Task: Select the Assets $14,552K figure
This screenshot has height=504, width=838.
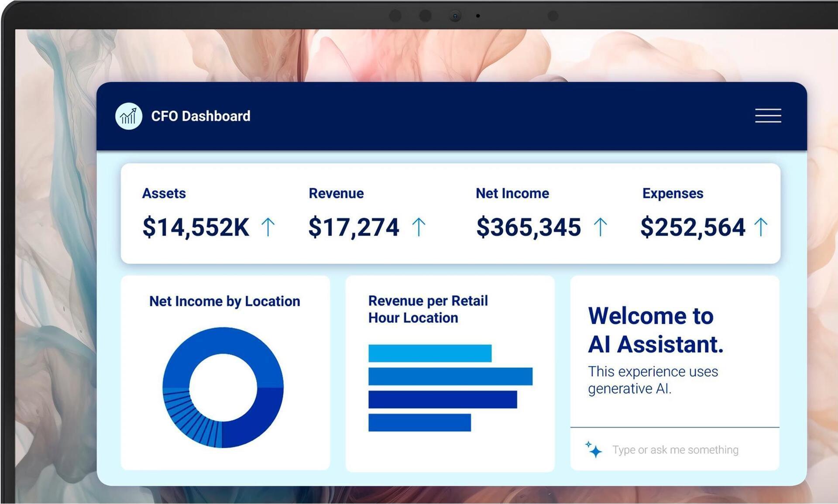Action: 196,227
